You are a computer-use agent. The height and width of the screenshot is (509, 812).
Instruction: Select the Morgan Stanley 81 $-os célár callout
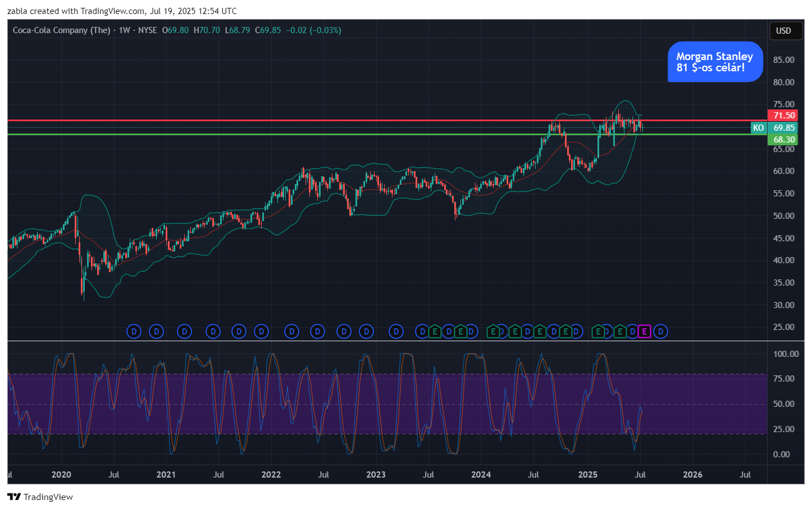pyautogui.click(x=715, y=62)
